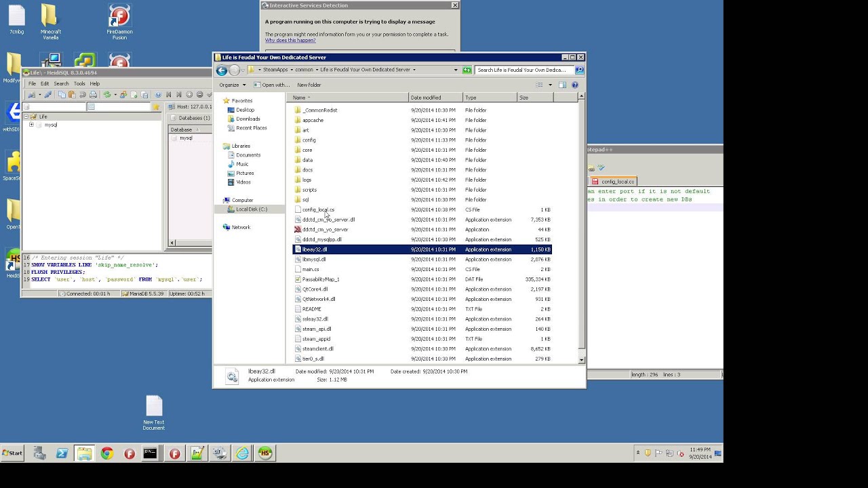Collapse the Life session tree node

click(26, 117)
